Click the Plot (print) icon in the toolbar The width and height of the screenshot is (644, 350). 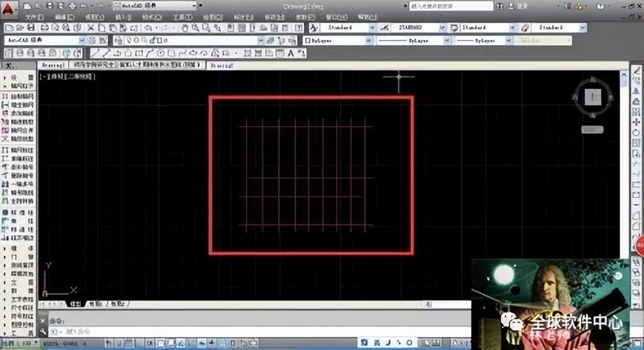point(44,28)
